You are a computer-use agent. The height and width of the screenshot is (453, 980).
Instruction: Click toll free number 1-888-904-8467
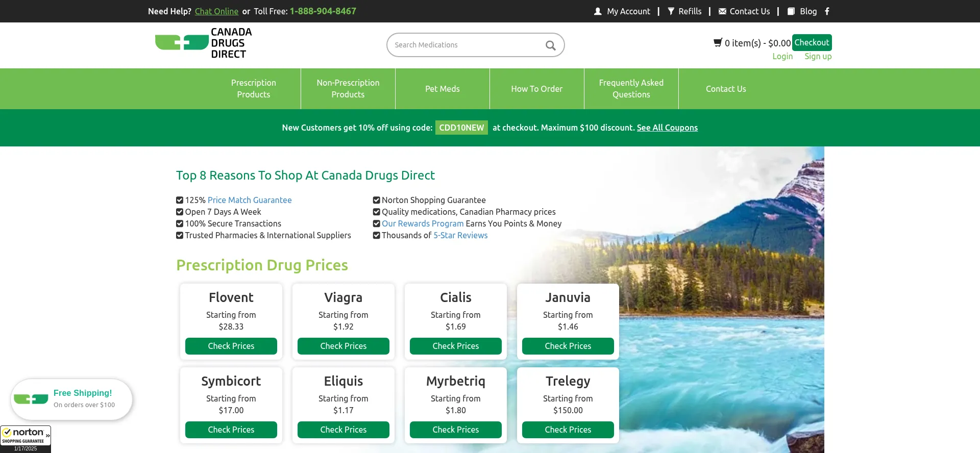pos(323,11)
